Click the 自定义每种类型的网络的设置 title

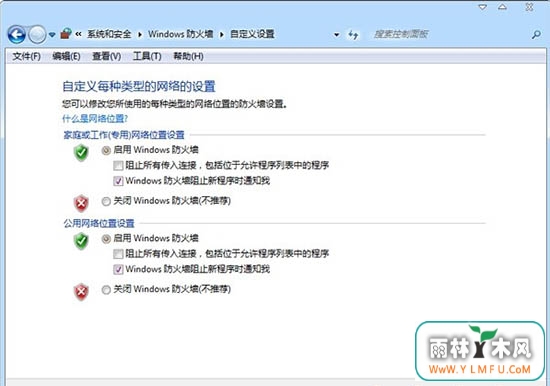(139, 86)
